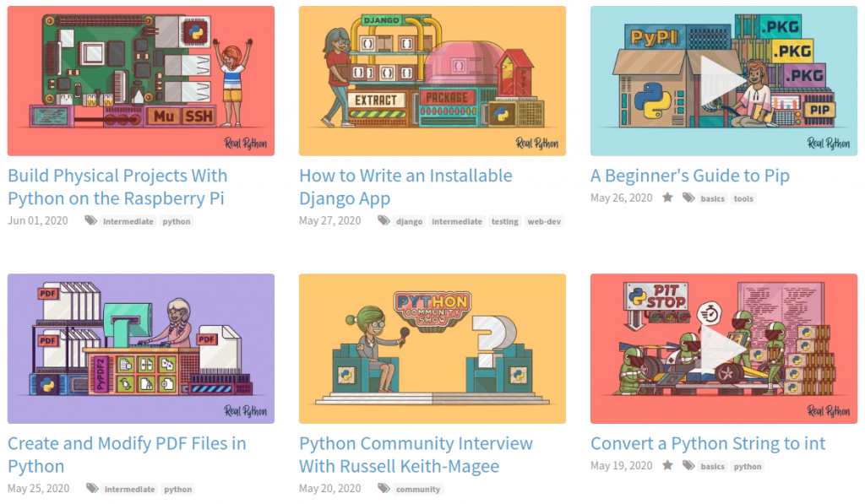Filter by the web-dev tag
The height and width of the screenshot is (504, 865).
pos(543,222)
